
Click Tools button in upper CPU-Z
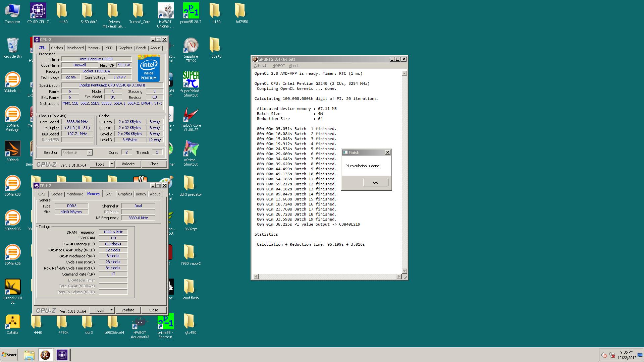pos(100,164)
